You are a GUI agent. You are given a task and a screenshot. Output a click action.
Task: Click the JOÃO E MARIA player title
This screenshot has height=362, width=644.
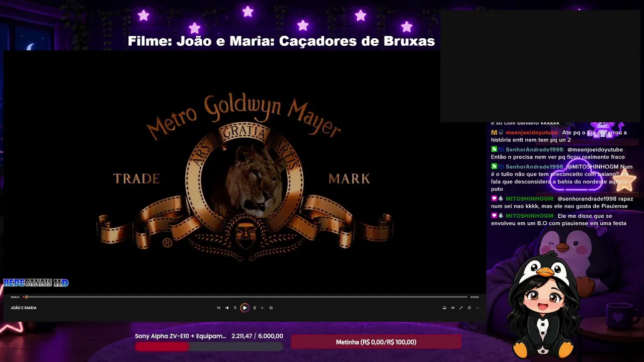point(24,308)
